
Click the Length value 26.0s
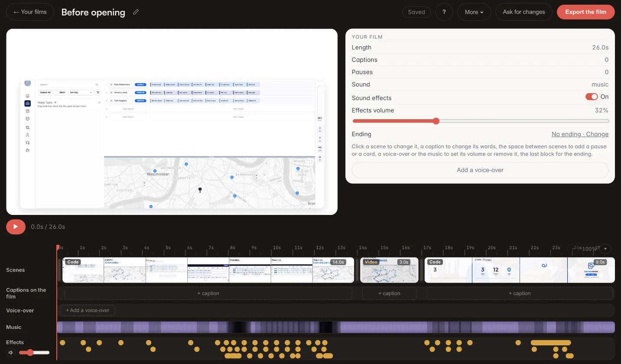(x=600, y=48)
